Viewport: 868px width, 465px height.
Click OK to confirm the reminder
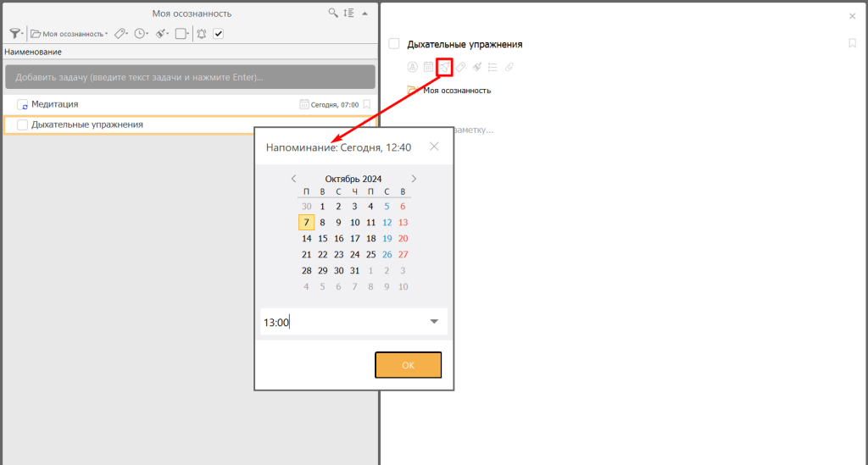(x=408, y=365)
